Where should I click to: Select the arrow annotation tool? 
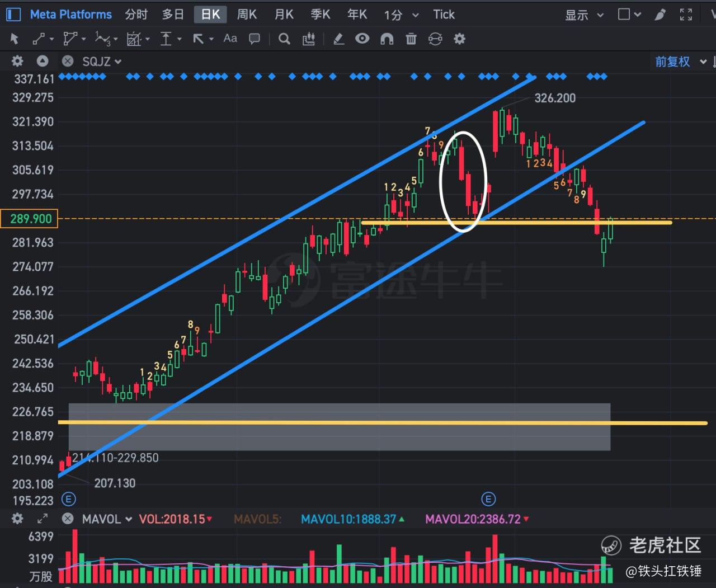click(199, 39)
